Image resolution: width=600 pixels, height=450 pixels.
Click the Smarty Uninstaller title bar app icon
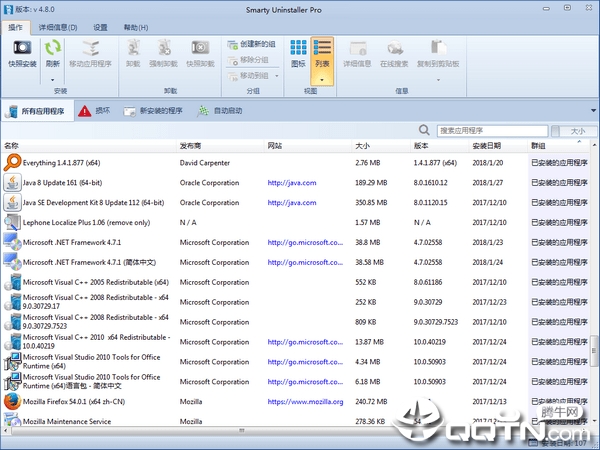point(8,9)
